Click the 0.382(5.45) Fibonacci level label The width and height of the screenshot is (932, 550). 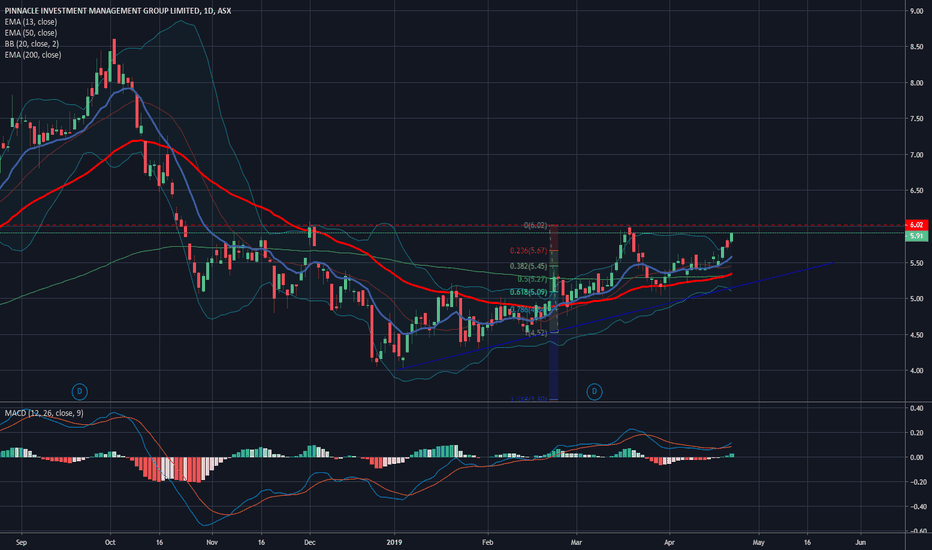pos(528,266)
